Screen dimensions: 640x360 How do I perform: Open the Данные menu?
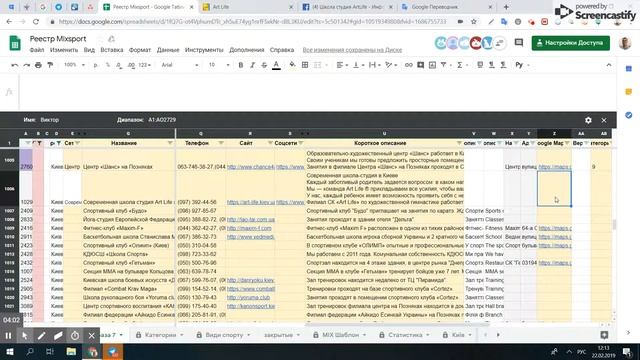pos(168,50)
